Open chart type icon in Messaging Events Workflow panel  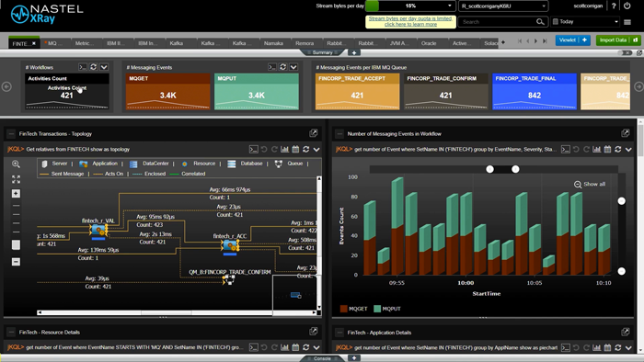click(x=597, y=149)
